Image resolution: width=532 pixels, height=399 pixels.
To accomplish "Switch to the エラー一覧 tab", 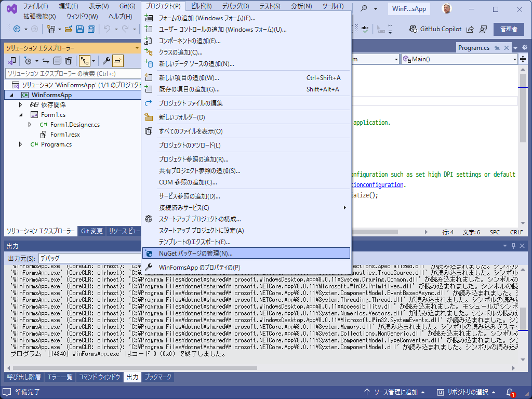I will 60,377.
